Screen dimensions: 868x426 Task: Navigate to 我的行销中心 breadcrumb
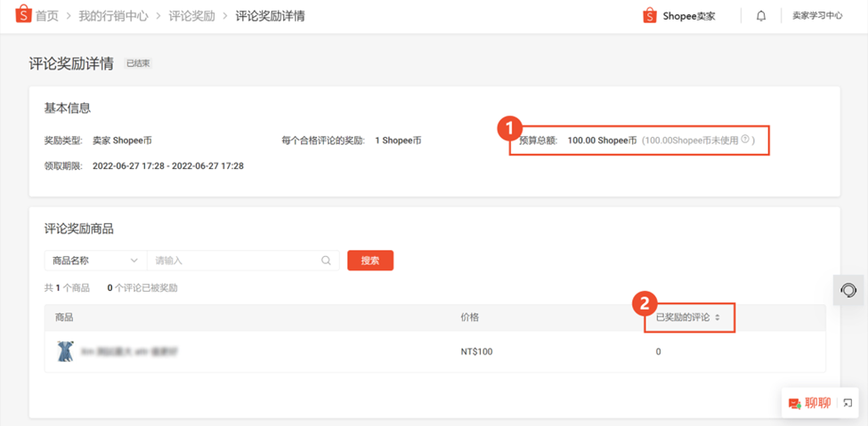click(113, 16)
